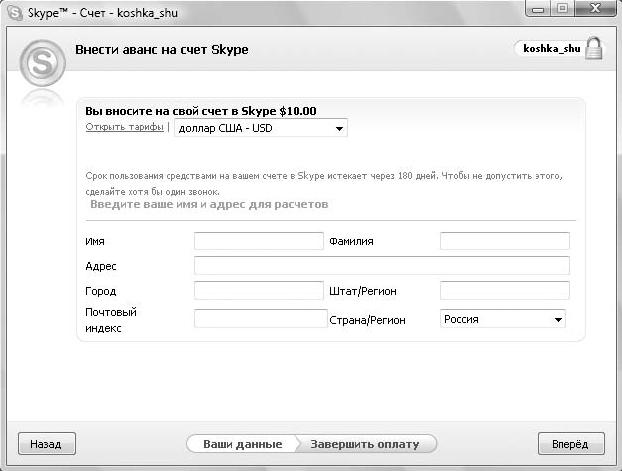Open the Открыть тарифы link
Screen dimensions: 622x471
pyautogui.click(x=124, y=127)
